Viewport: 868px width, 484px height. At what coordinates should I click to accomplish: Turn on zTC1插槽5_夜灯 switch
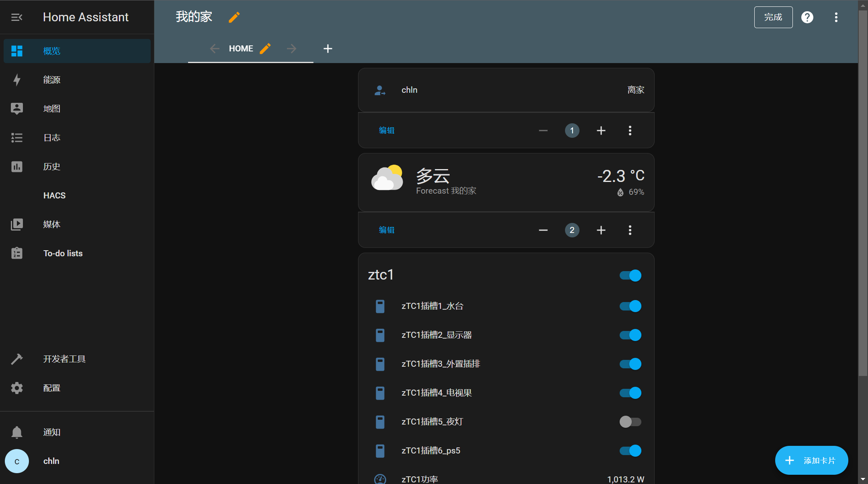pos(631,422)
